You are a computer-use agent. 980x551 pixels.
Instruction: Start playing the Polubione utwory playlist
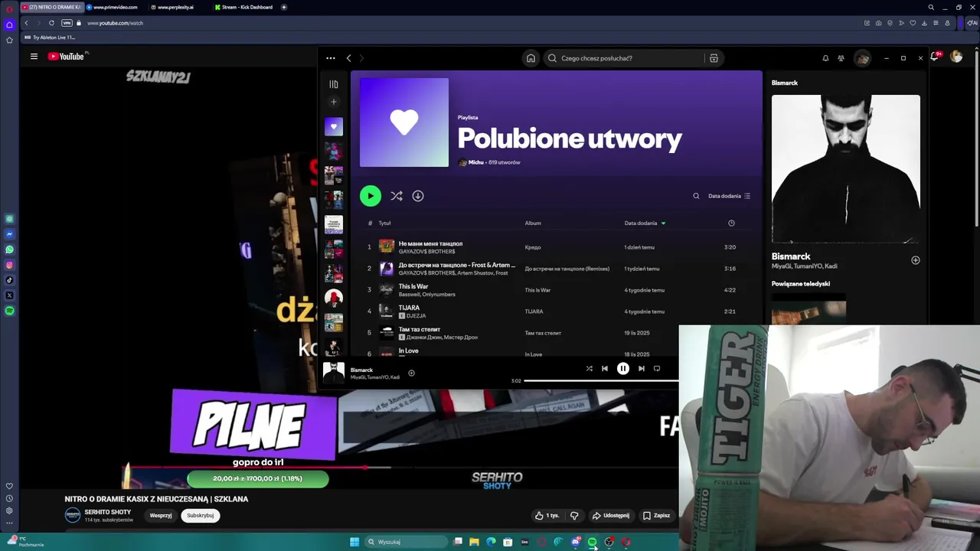371,196
